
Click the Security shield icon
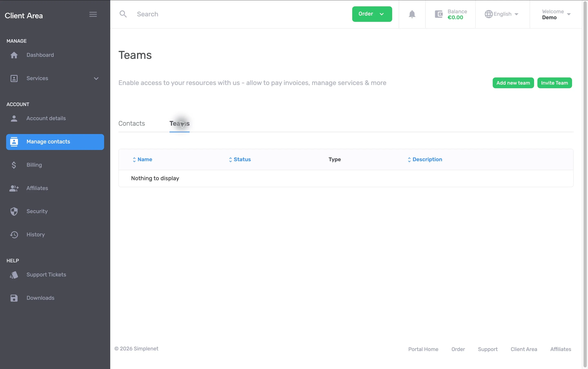click(14, 211)
